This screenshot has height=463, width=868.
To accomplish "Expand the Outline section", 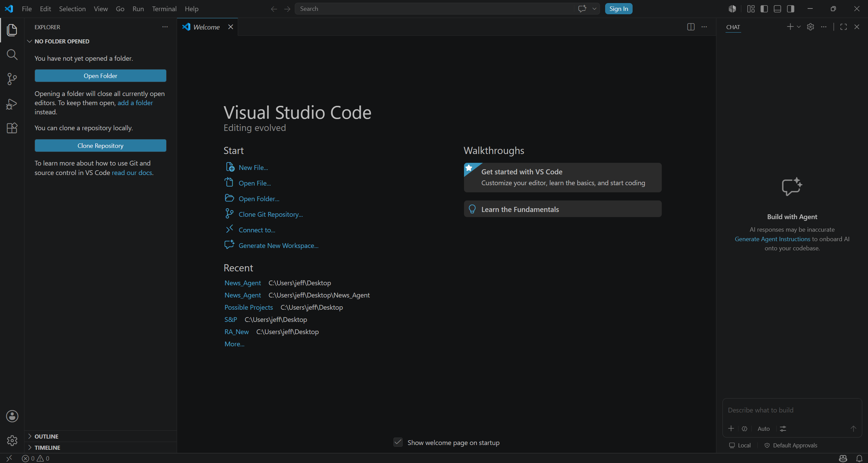I will coord(100,436).
